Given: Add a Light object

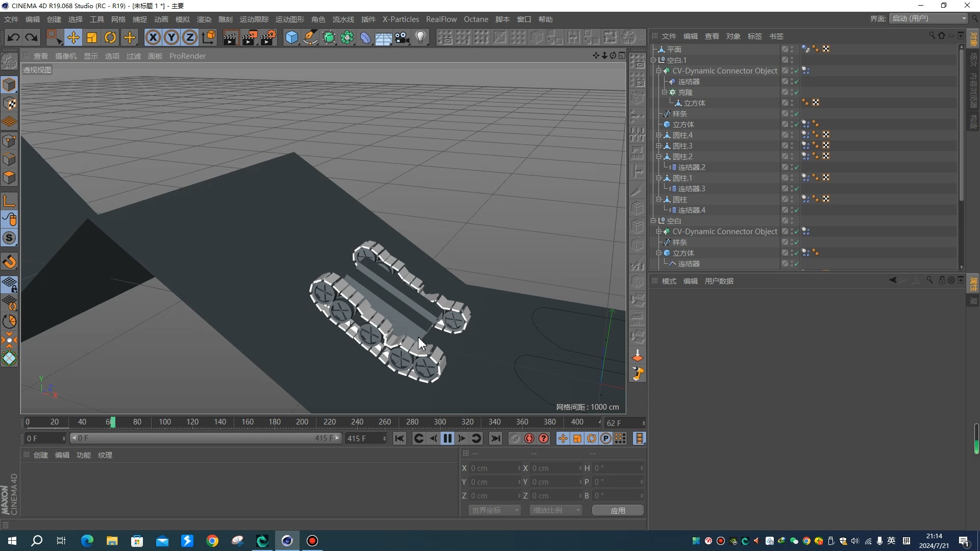Looking at the screenshot, I should 421,37.
